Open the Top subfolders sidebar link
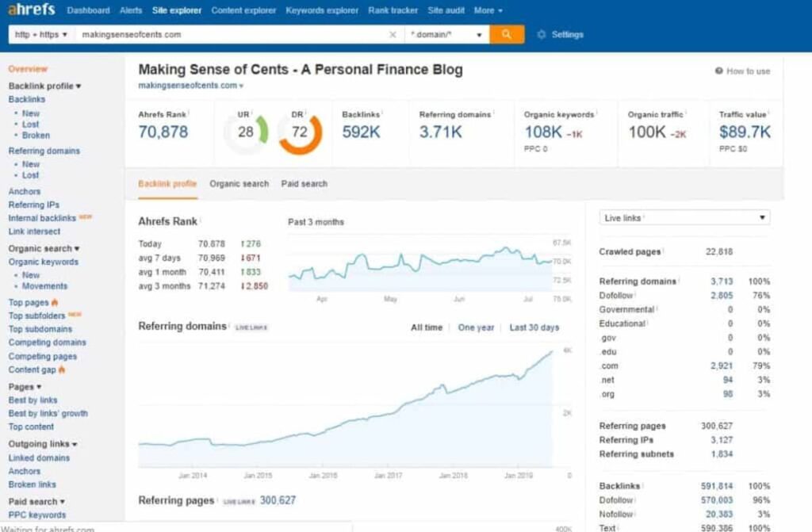The height and width of the screenshot is (532, 812). pos(36,316)
